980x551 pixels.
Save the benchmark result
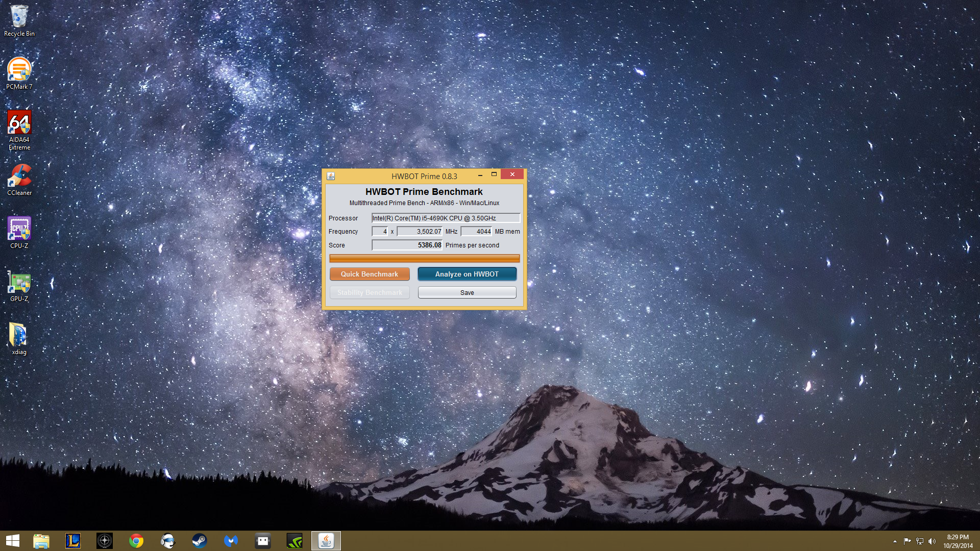tap(467, 292)
